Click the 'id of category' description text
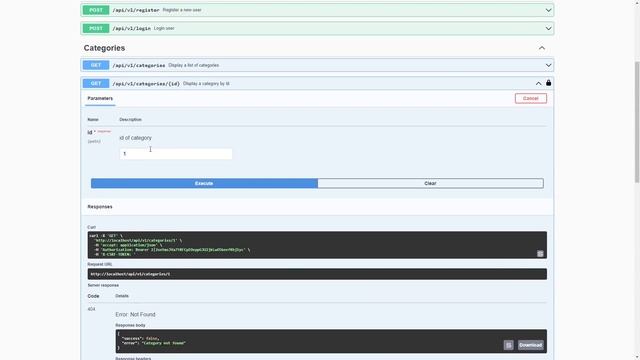Screen dimensions: 640x360 pos(136,138)
